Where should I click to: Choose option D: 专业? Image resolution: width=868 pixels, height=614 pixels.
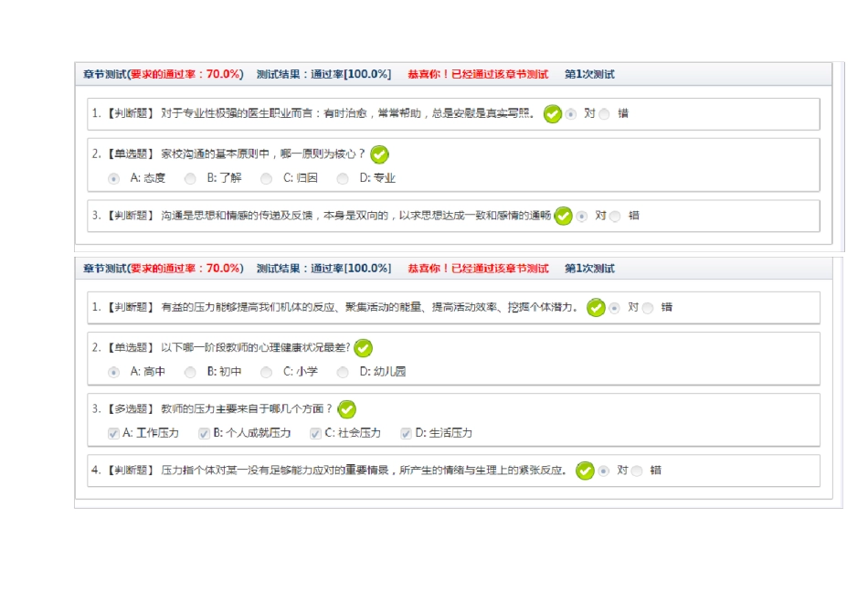[343, 179]
